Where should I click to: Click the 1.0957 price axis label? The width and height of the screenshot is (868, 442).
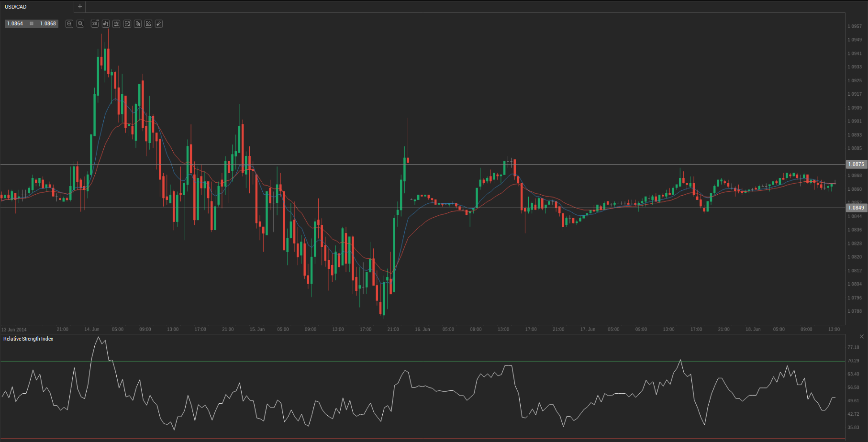point(855,26)
